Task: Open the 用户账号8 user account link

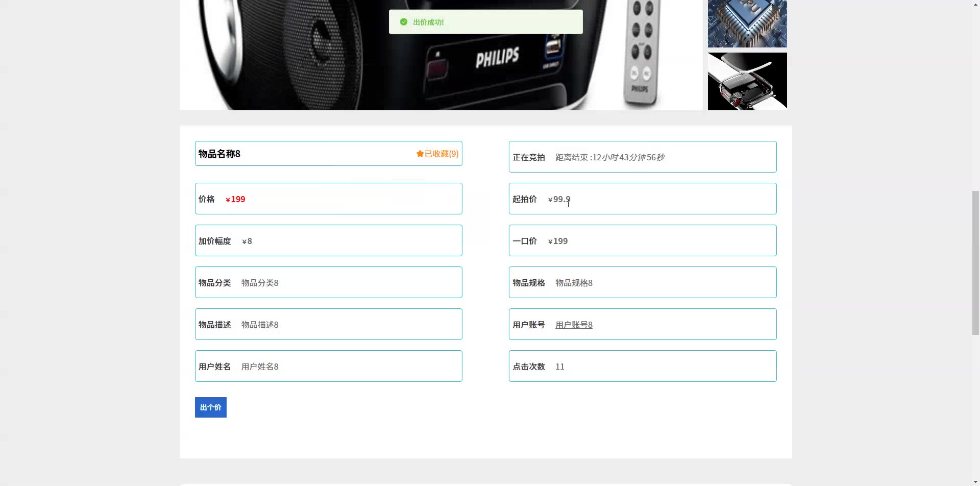Action: pyautogui.click(x=574, y=325)
